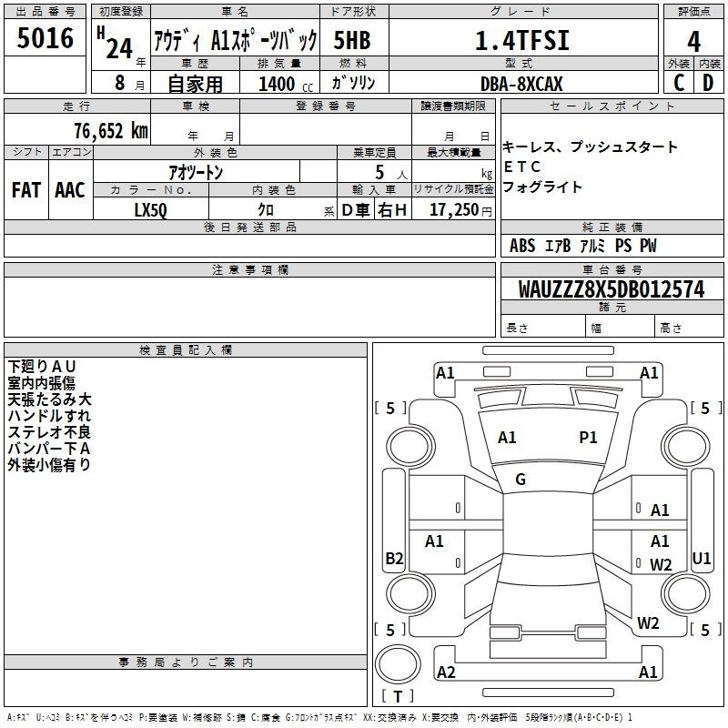
Task: Click lot number 5016
Action: coord(45,41)
